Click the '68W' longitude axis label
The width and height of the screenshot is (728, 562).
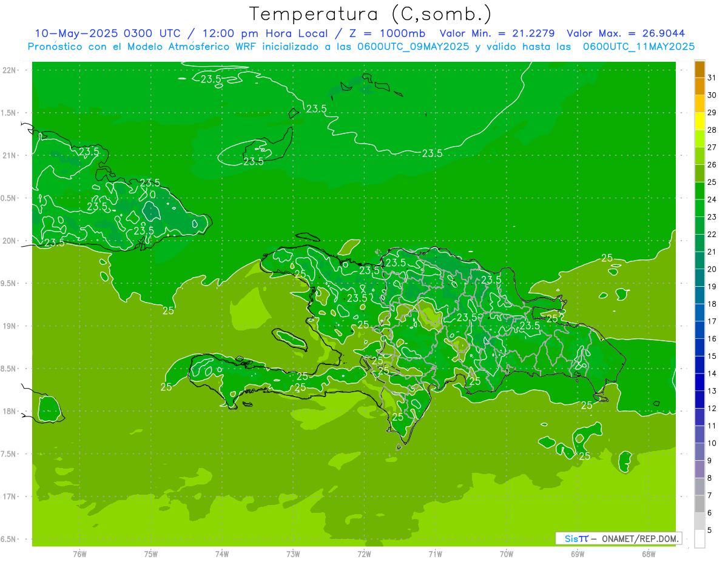point(648,554)
